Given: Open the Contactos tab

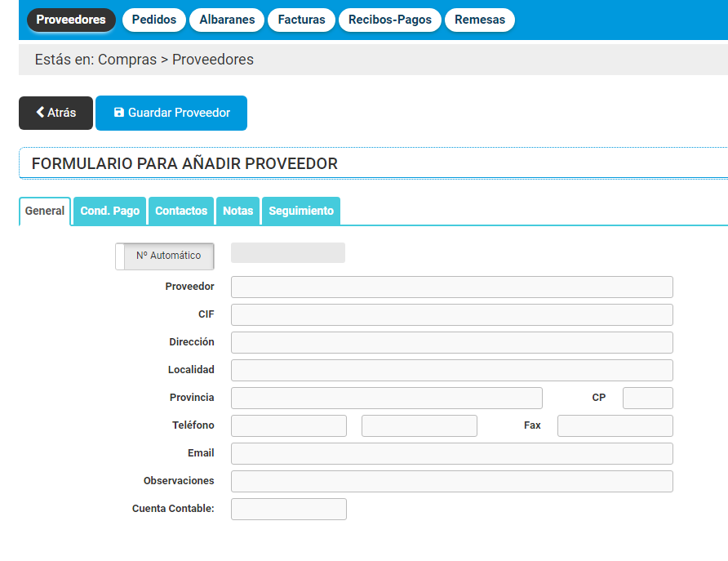Looking at the screenshot, I should (x=180, y=211).
